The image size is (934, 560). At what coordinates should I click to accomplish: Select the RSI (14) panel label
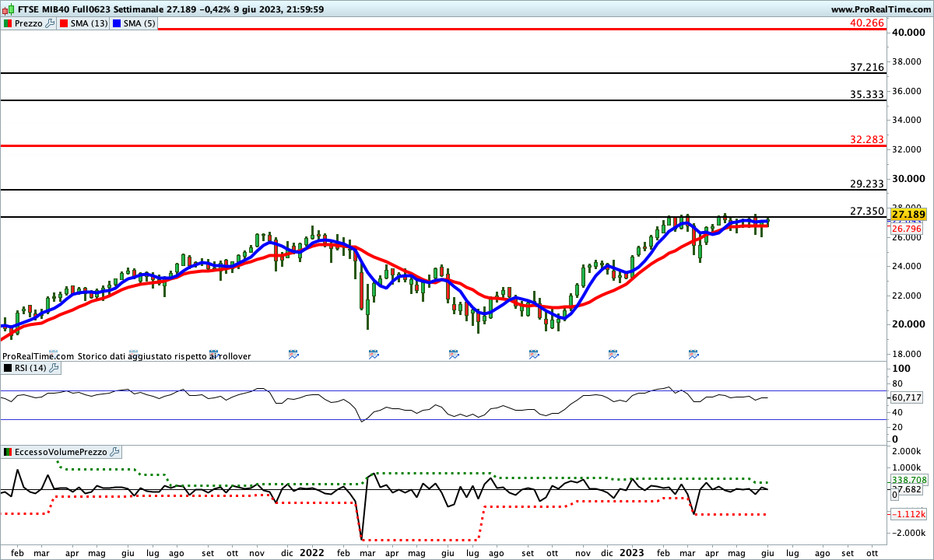31,368
